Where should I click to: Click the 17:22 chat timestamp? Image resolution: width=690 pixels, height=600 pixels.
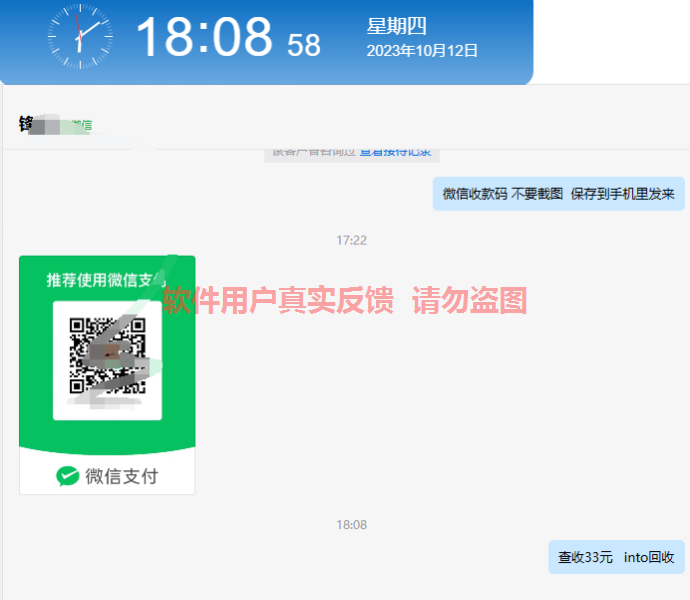351,240
